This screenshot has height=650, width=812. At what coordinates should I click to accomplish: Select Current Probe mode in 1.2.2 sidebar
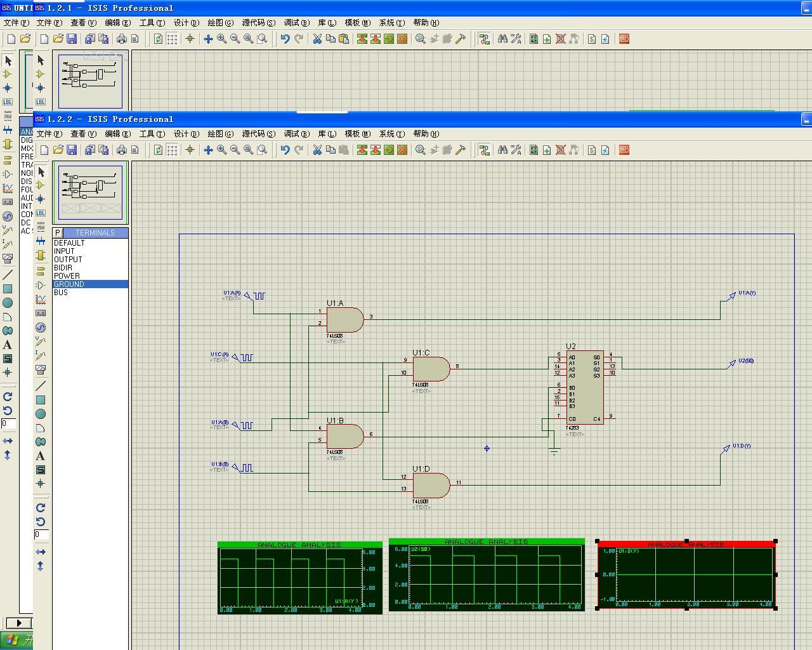point(41,355)
